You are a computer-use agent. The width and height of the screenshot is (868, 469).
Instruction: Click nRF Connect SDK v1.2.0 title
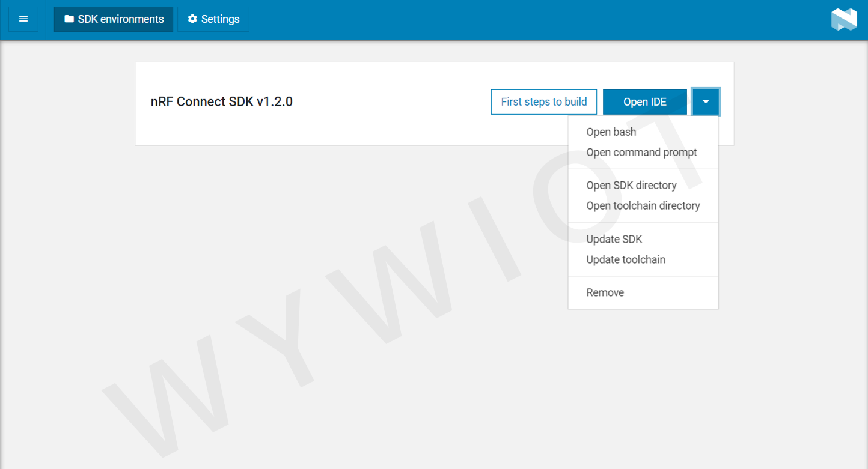222,102
